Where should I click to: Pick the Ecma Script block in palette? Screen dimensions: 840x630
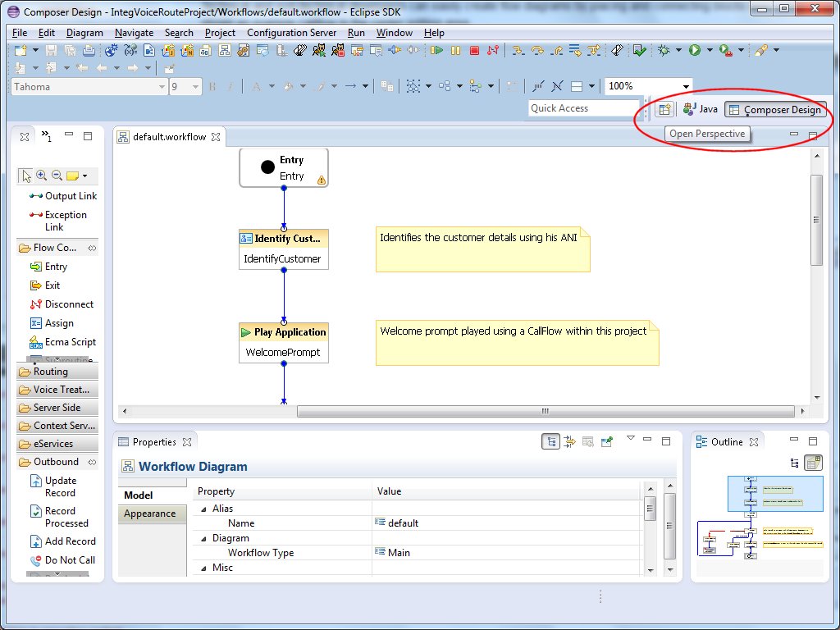click(62, 342)
